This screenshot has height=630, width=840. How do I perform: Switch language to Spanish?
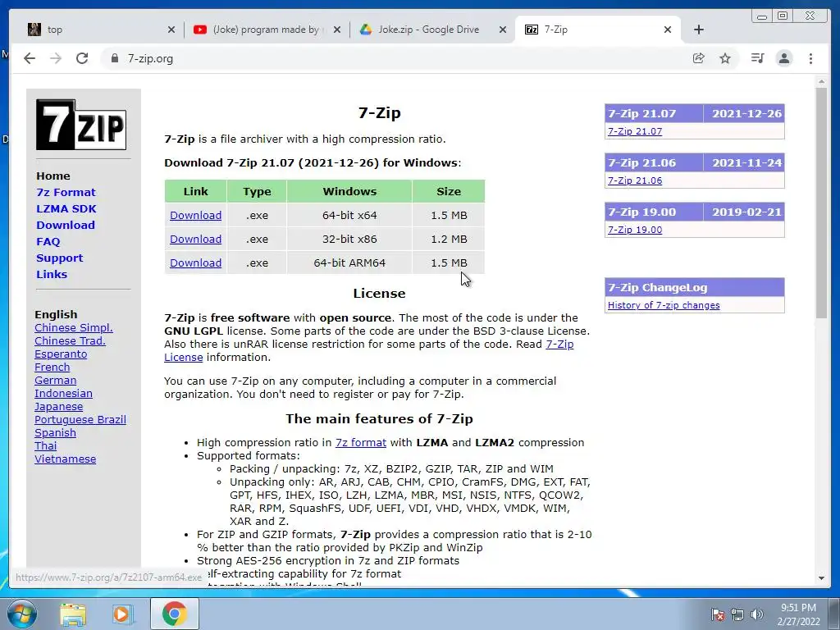coord(55,433)
